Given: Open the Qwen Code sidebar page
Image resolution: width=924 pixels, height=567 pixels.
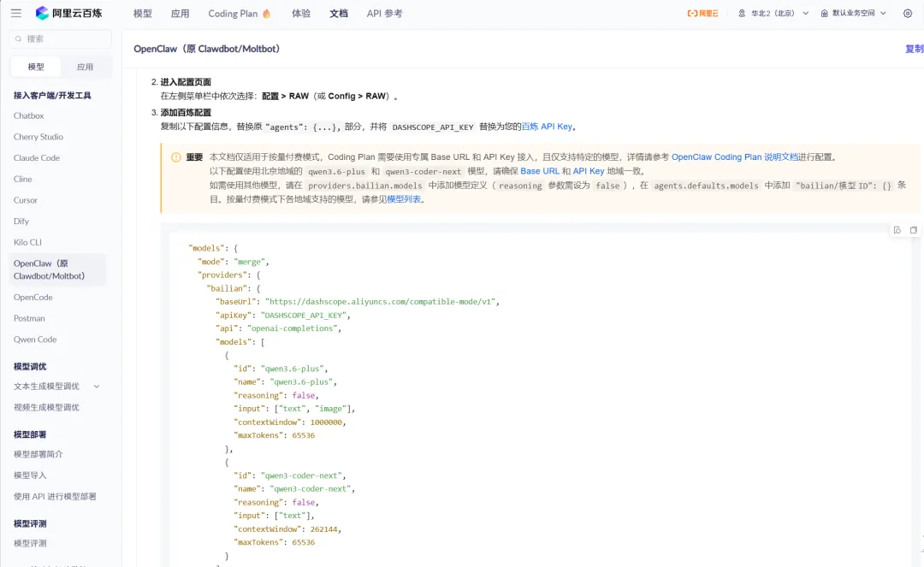Looking at the screenshot, I should click(35, 340).
